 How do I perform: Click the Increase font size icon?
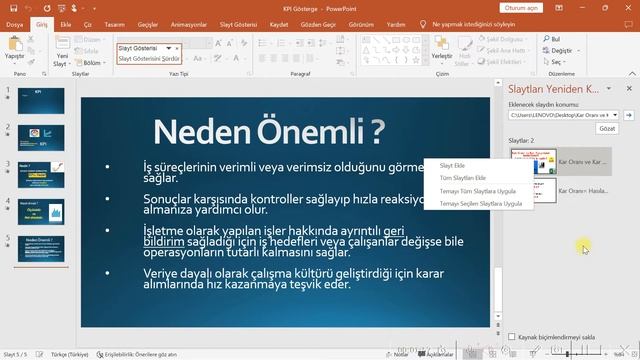point(218,43)
